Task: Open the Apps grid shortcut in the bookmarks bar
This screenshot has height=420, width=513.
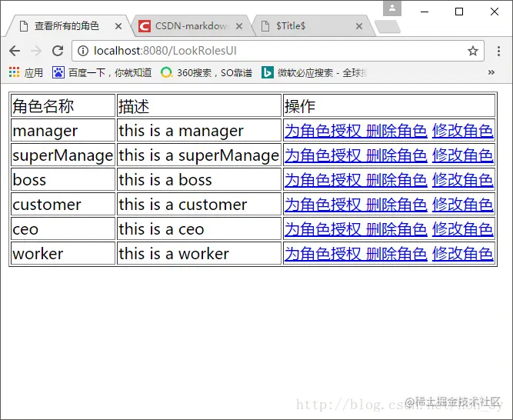Action: [26, 72]
